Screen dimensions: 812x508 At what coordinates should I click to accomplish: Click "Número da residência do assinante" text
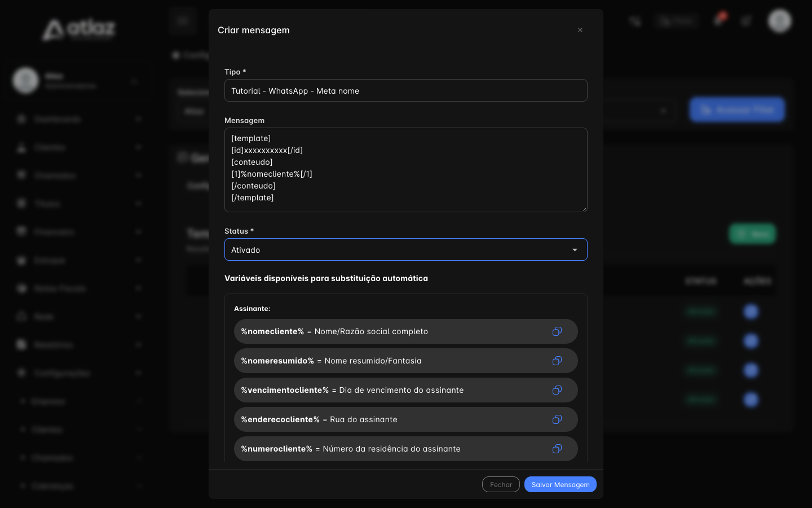[x=391, y=449]
